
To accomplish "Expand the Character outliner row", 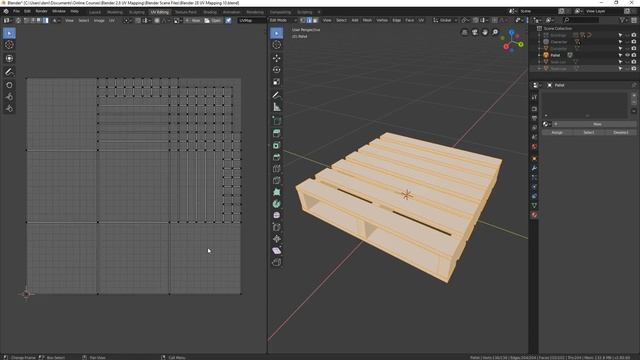I will 539,42.
